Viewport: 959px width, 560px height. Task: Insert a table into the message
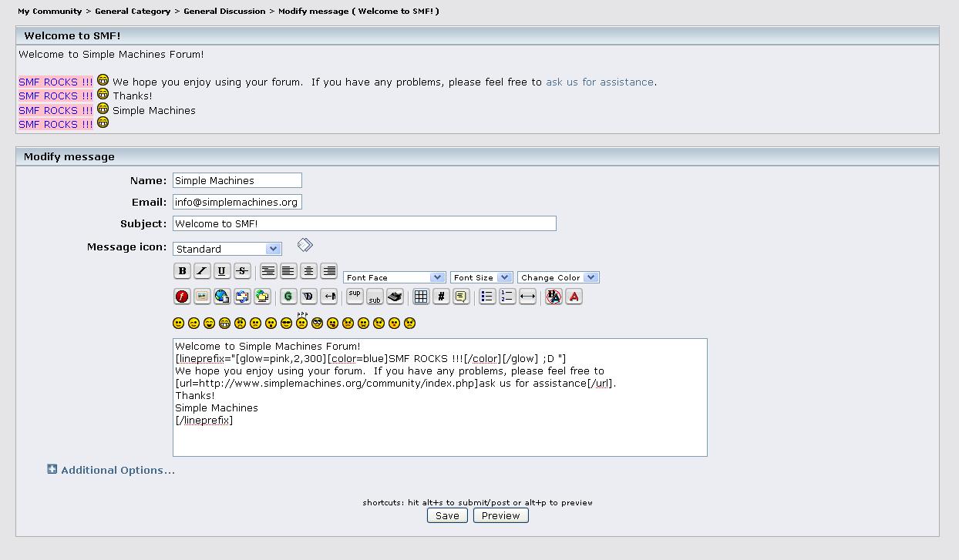[421, 297]
